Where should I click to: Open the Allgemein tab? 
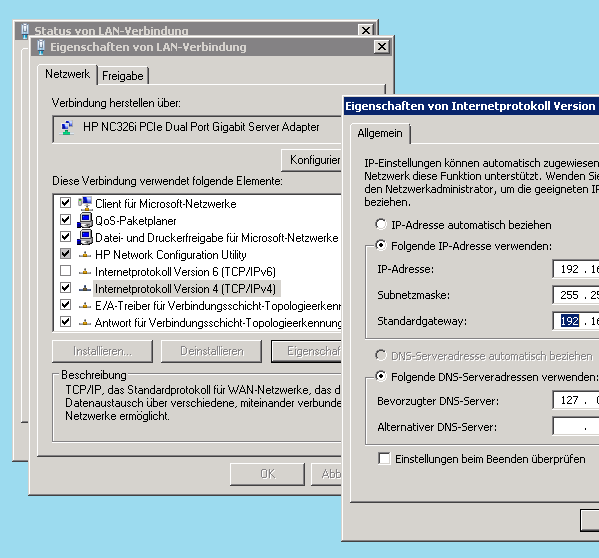(x=380, y=133)
